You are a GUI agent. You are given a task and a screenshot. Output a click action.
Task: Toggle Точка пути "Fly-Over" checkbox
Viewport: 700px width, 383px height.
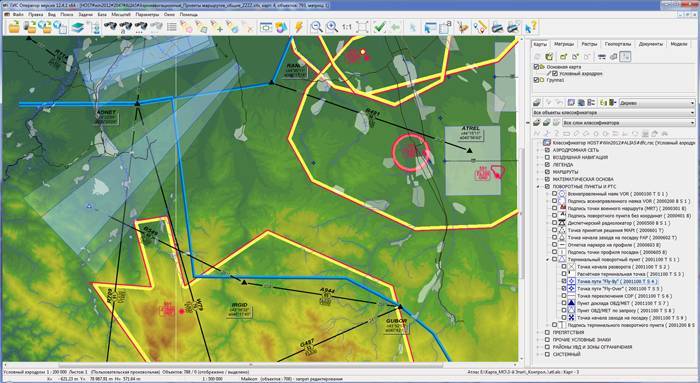click(x=564, y=289)
